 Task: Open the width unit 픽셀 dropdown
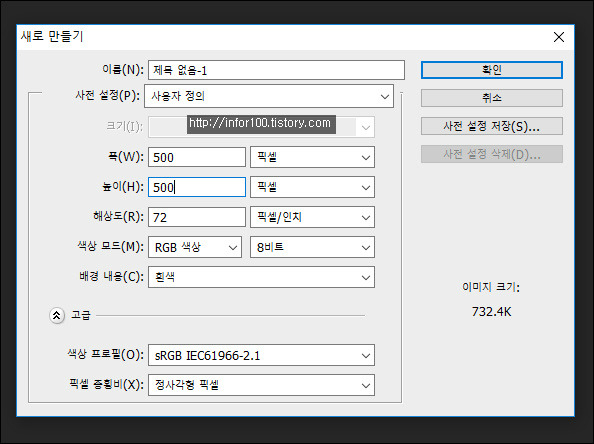[x=313, y=157]
